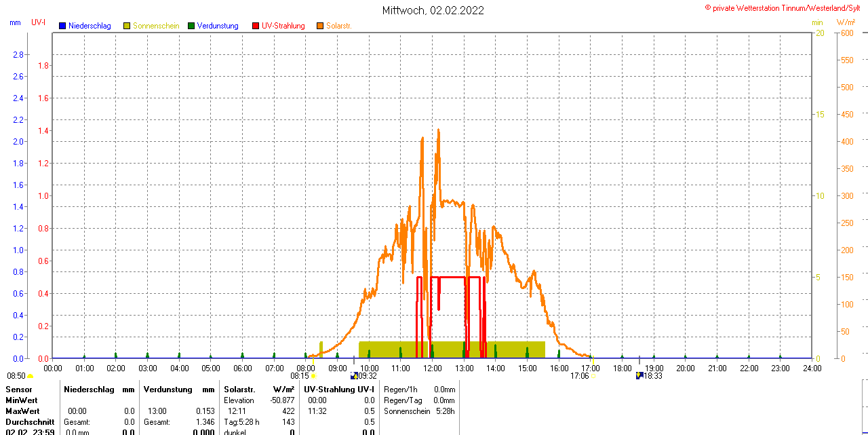Click the sunset icon next to 17:06
The height and width of the screenshot is (435, 868).
point(593,376)
